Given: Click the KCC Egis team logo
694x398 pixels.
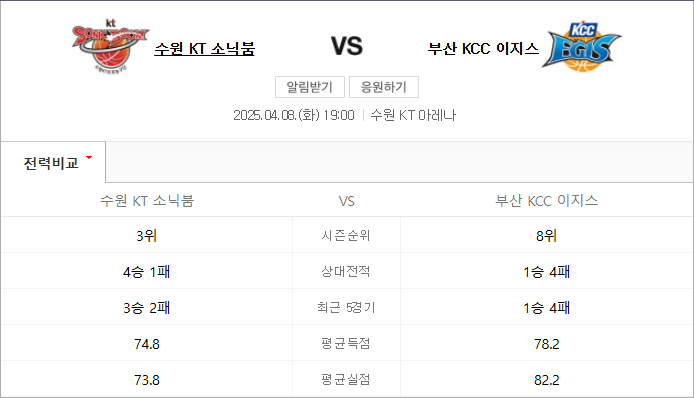Looking at the screenshot, I should (x=581, y=46).
